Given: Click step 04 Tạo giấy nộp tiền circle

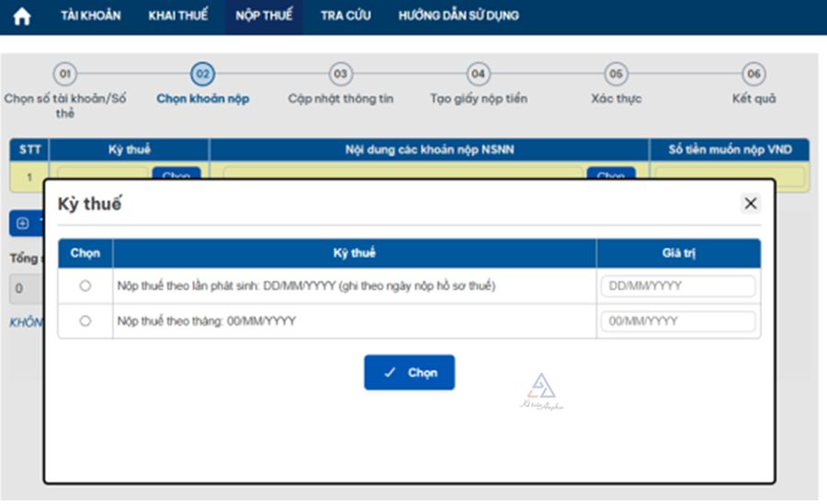Looking at the screenshot, I should point(478,74).
